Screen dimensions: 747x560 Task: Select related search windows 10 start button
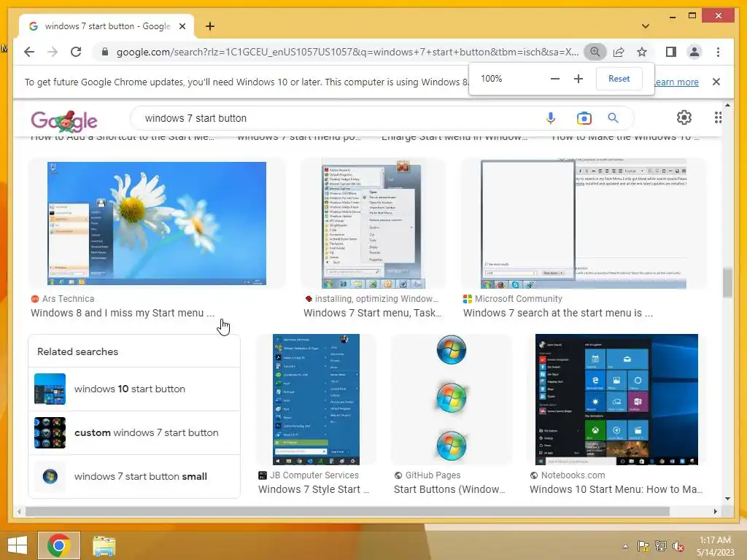(134, 389)
